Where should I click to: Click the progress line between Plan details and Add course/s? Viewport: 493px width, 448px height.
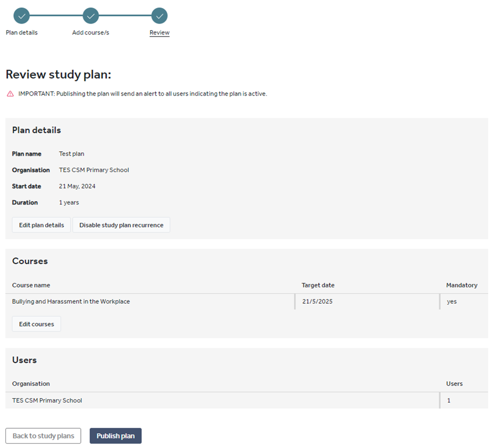56,16
